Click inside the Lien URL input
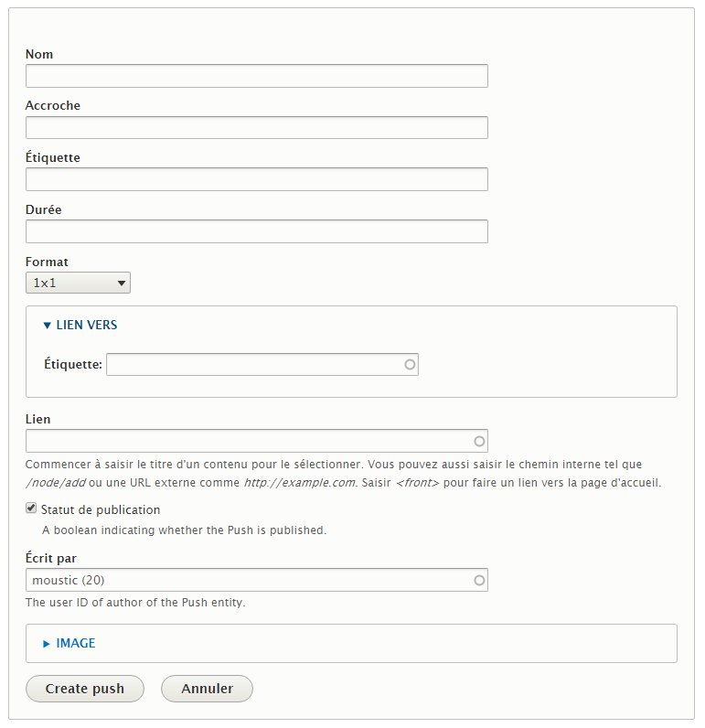The width and height of the screenshot is (705, 728). 249,441
